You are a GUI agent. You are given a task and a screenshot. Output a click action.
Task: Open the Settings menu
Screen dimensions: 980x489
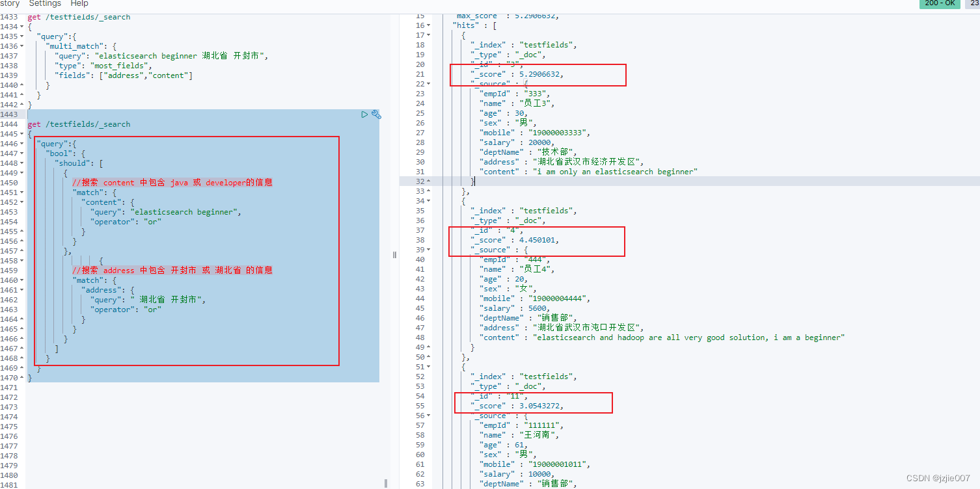click(x=44, y=4)
